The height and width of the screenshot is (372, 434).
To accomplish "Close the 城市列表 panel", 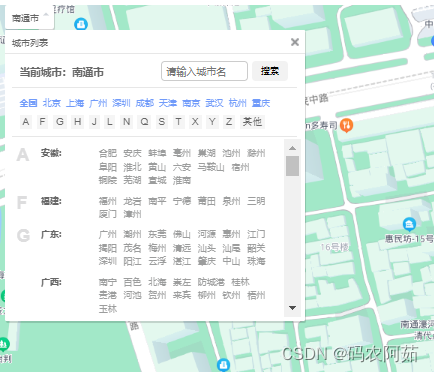I will (295, 42).
